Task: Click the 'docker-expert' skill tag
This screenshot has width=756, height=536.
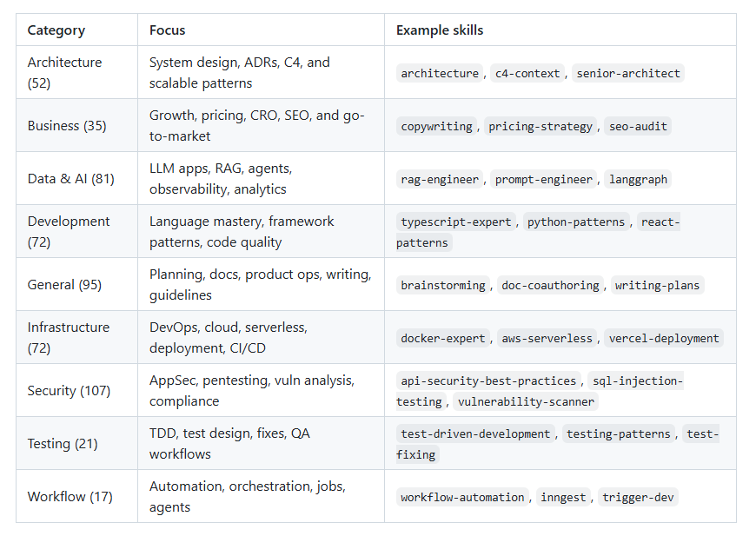Action: (443, 339)
